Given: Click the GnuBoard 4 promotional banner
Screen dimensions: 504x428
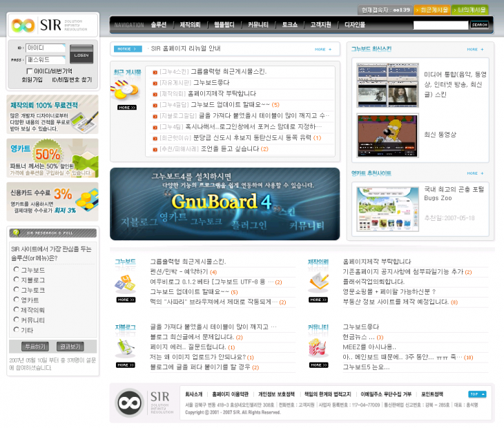Looking at the screenshot, I should [x=224, y=204].
